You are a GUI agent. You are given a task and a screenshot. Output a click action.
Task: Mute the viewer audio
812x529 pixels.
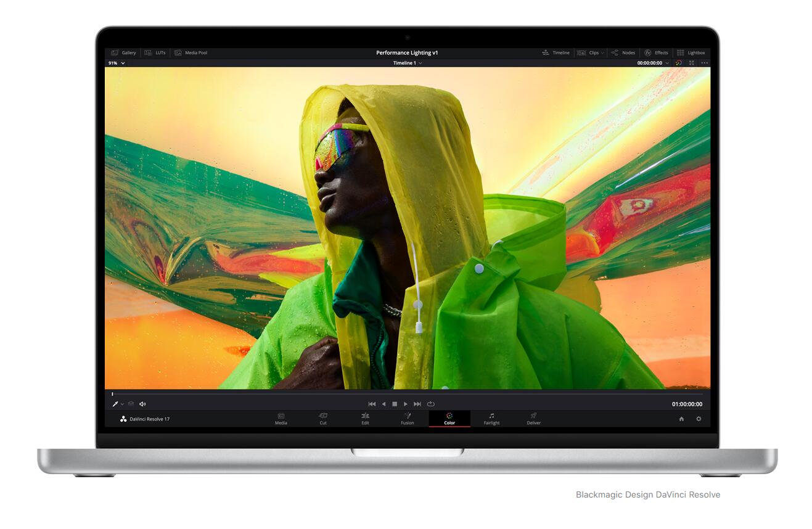142,404
